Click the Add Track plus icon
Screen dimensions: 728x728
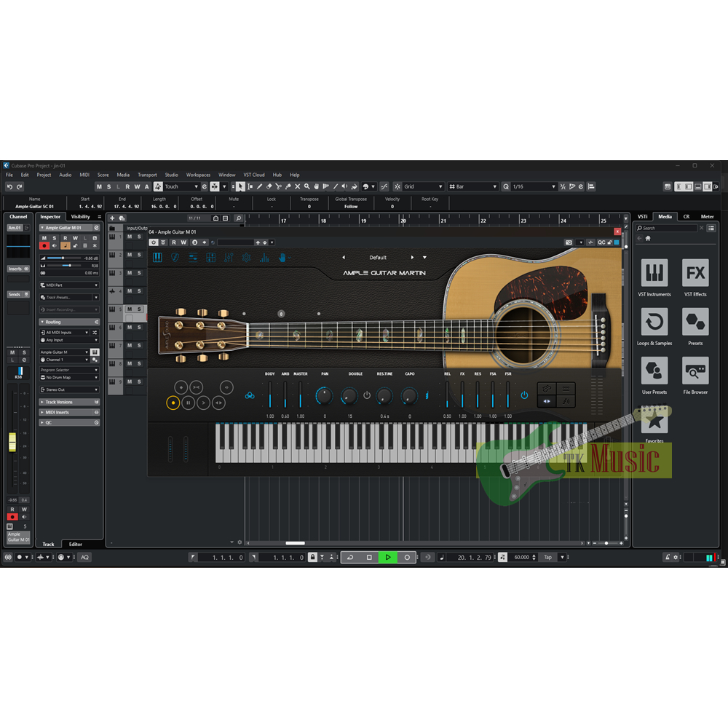click(112, 218)
